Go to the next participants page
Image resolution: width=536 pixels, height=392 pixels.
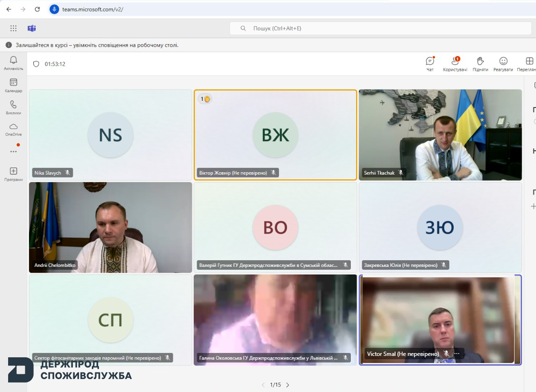coord(288,385)
